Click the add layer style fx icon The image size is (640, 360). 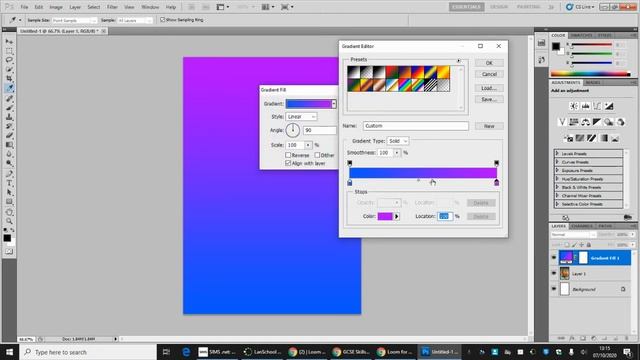pyautogui.click(x=572, y=338)
